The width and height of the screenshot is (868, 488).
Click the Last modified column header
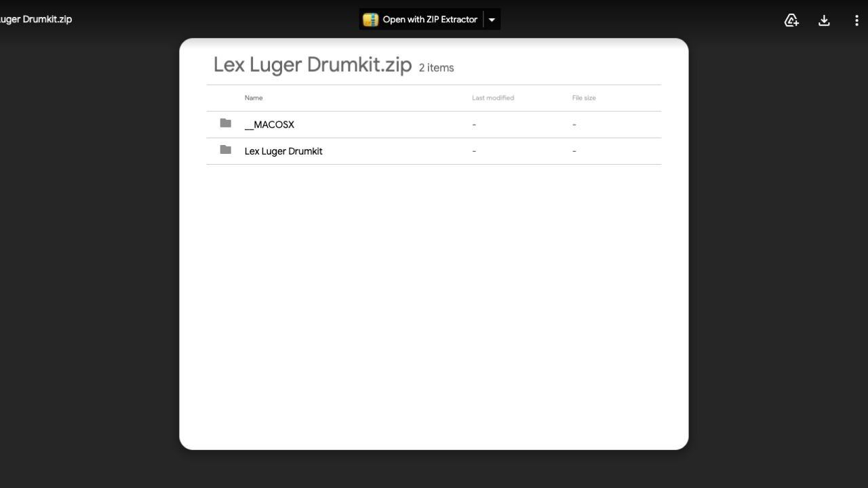coord(493,98)
